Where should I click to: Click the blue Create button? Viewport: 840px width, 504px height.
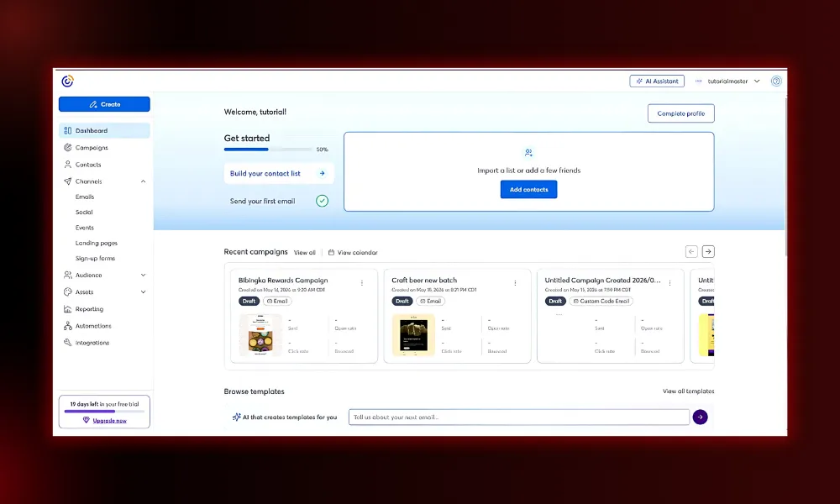point(104,104)
